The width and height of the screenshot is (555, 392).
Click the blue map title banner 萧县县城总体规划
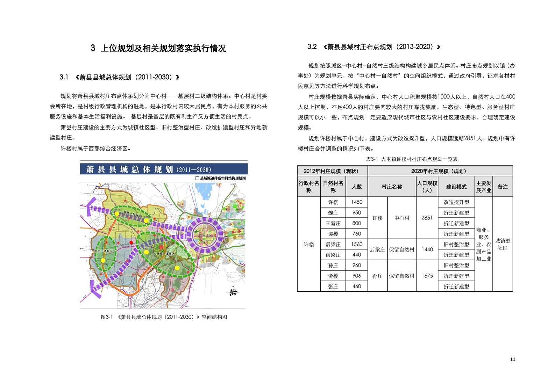tap(164, 169)
